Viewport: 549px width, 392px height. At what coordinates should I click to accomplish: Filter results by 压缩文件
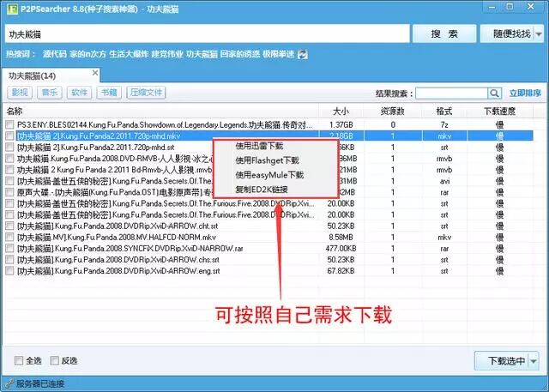click(146, 93)
